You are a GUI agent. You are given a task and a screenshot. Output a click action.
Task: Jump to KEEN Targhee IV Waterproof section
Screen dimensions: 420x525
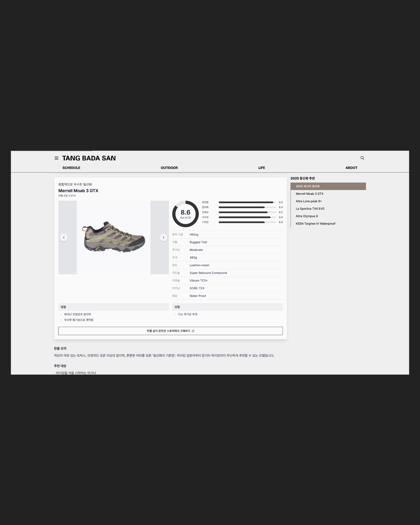click(315, 224)
